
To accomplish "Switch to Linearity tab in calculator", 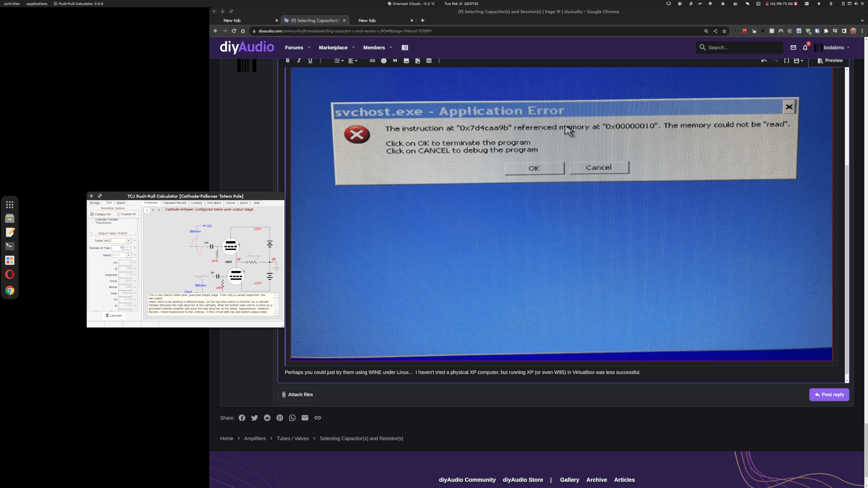I will click(197, 203).
